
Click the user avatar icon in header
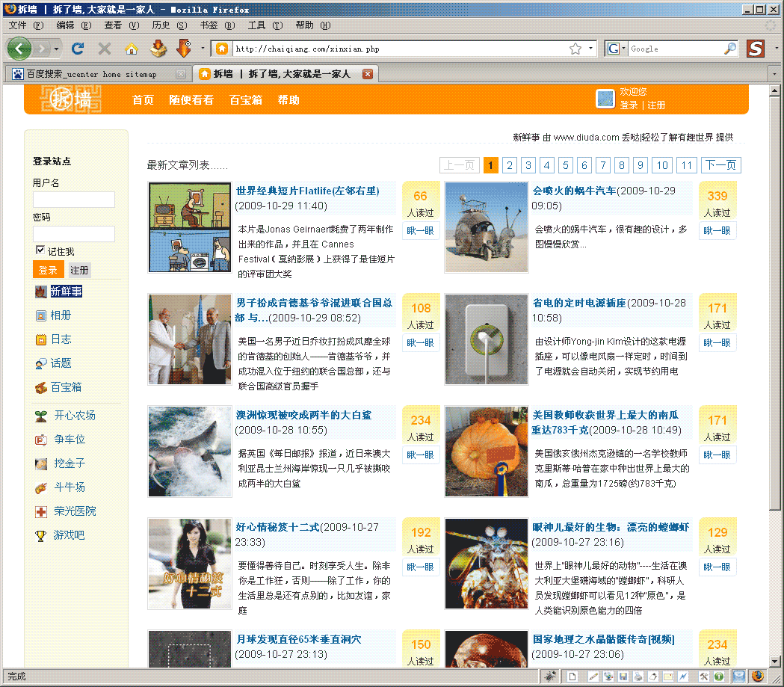point(605,99)
